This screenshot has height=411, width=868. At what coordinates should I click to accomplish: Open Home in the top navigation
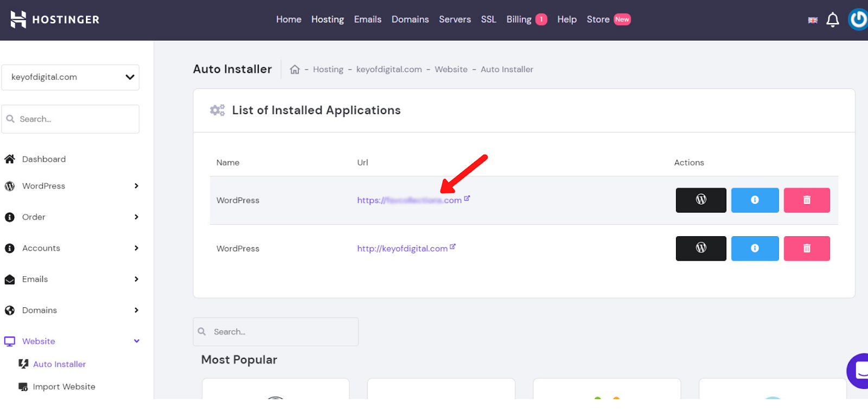(x=289, y=20)
